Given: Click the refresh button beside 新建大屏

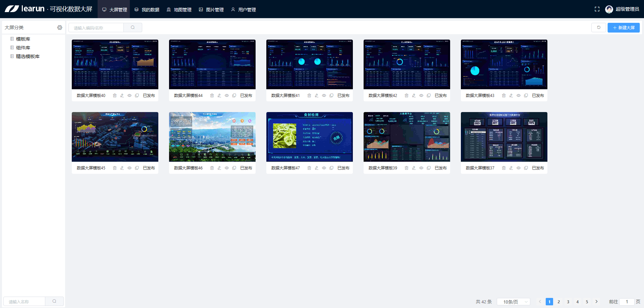Looking at the screenshot, I should click(598, 28).
